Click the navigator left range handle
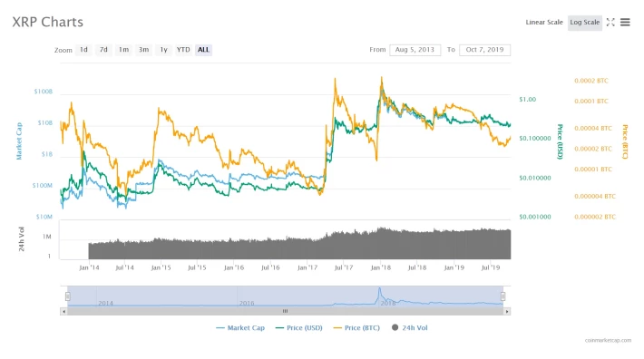 click(68, 296)
